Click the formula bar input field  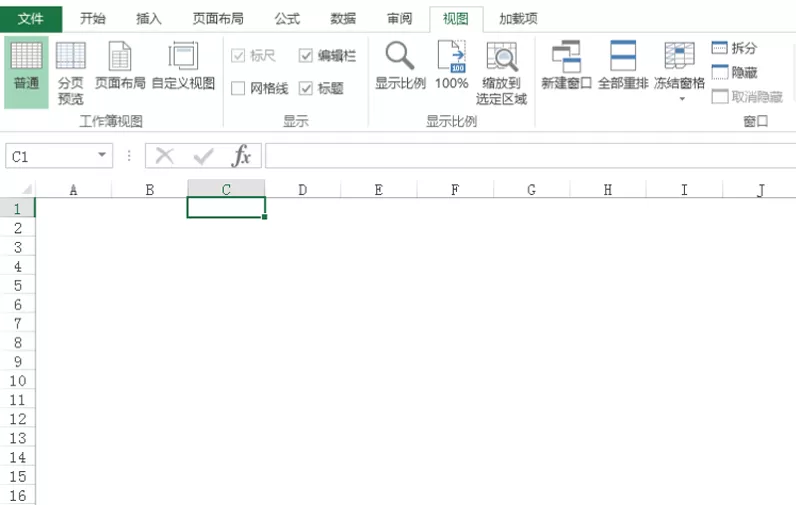coord(530,156)
